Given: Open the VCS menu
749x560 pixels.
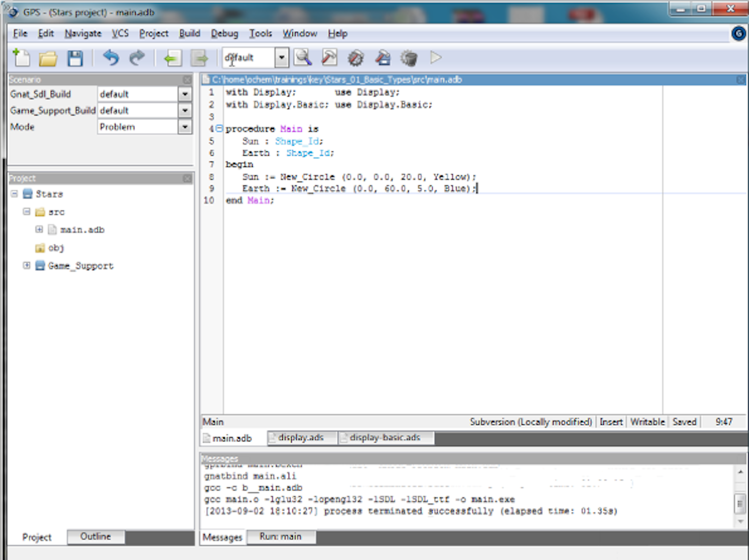Looking at the screenshot, I should point(120,33).
